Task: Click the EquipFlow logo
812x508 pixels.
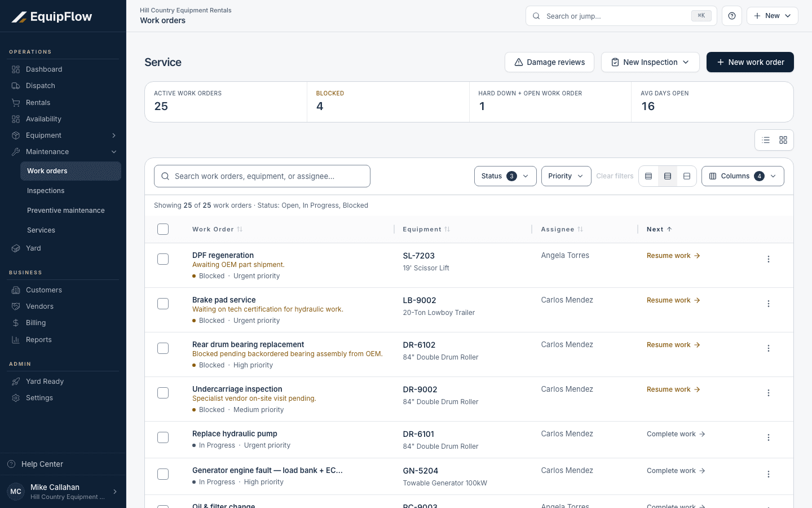Action: pyautogui.click(x=52, y=16)
